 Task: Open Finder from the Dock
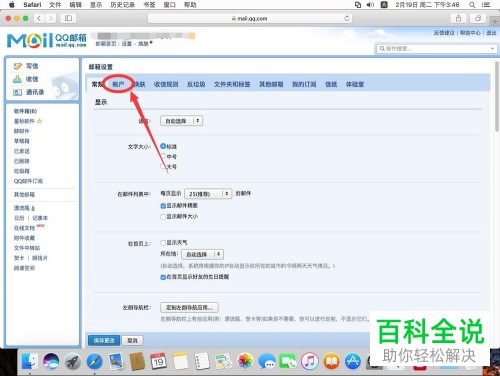coord(30,361)
